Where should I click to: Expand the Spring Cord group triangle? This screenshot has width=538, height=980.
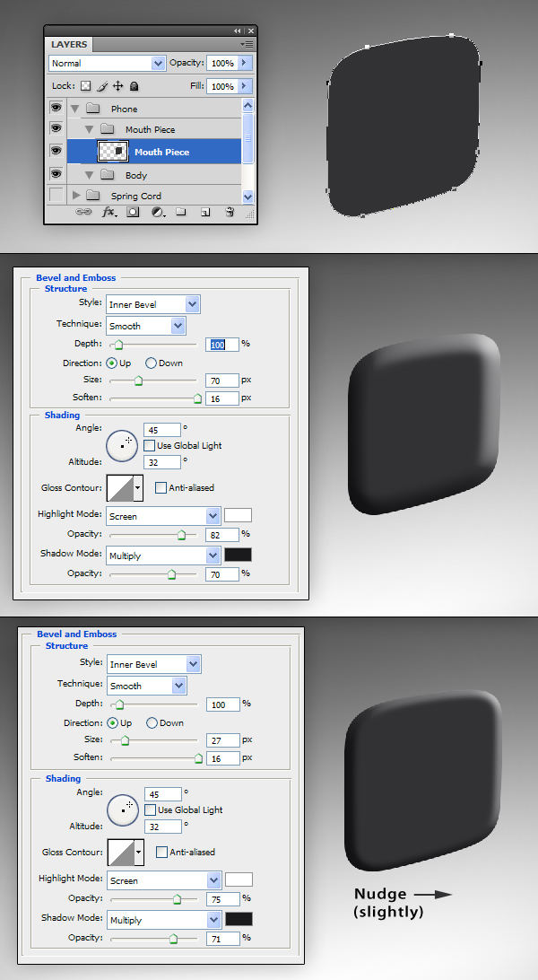click(x=76, y=196)
